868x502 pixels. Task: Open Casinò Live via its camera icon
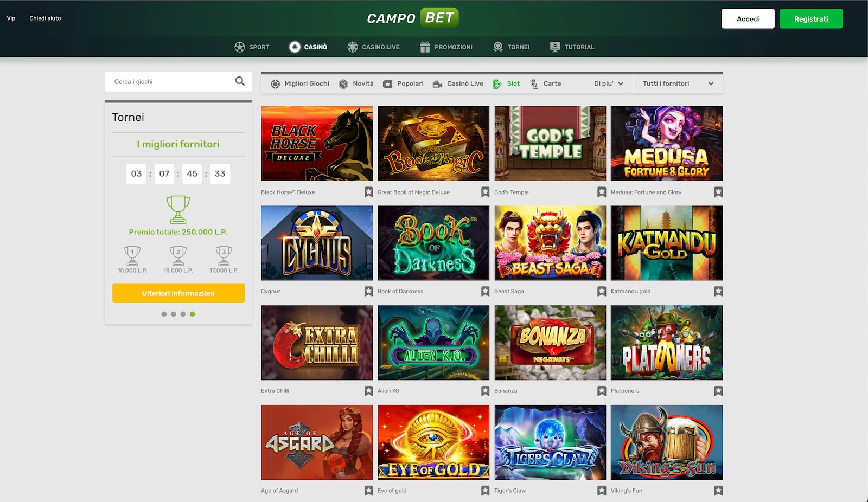(437, 83)
